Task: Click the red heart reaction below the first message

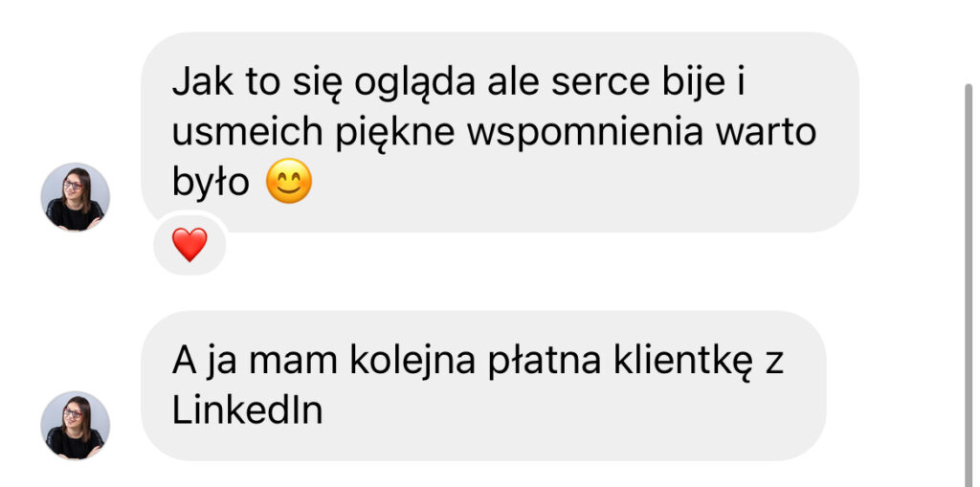Action: 189,244
